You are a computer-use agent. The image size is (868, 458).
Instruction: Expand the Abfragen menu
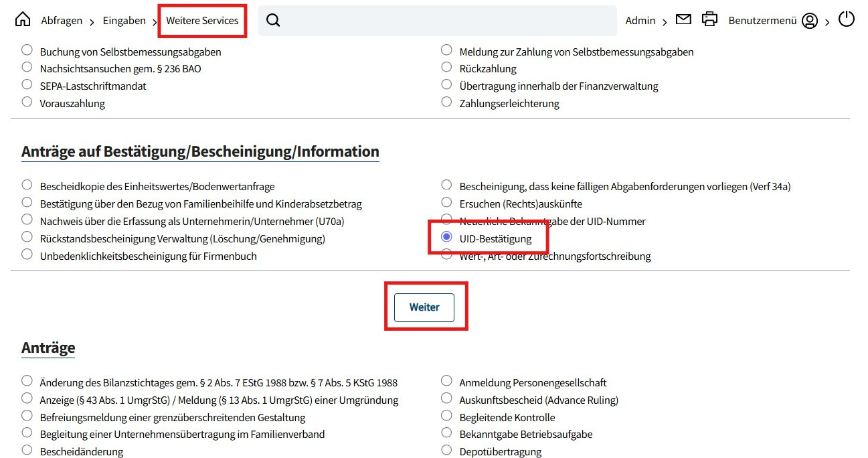[62, 21]
